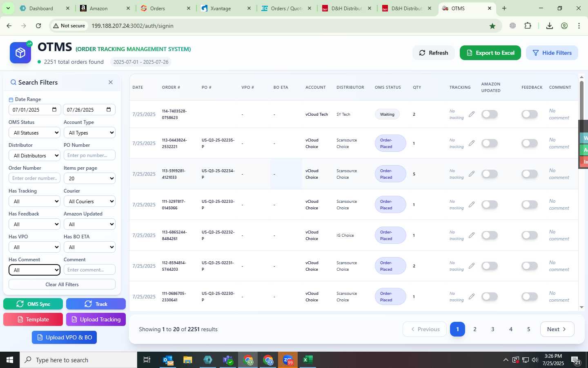This screenshot has width=588, height=368.
Task: Toggle Amazon Updated for order 114-7403528-0758623
Action: point(490,114)
